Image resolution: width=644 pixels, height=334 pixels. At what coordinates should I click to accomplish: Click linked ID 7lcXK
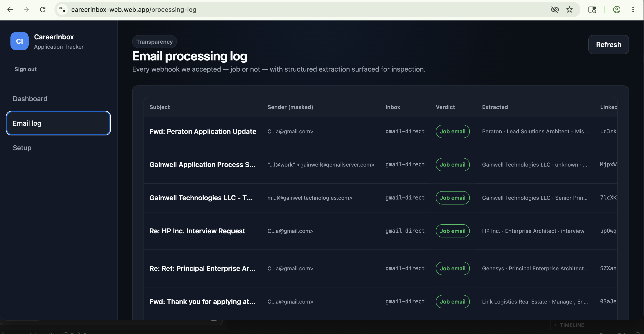point(609,198)
